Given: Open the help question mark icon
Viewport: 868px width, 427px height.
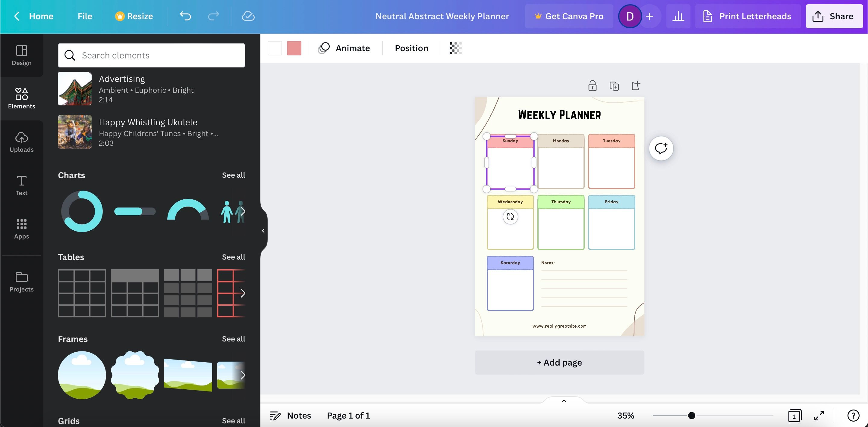Looking at the screenshot, I should click(x=853, y=416).
